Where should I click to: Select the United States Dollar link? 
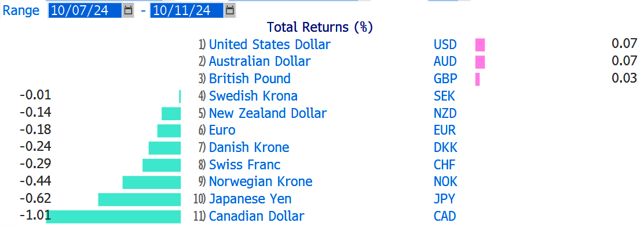tap(269, 44)
